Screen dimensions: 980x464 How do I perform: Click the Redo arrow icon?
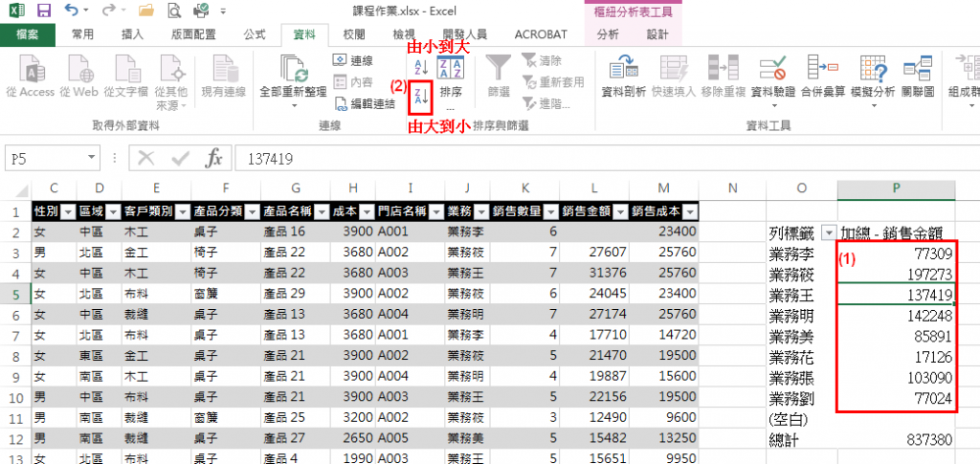109,11
